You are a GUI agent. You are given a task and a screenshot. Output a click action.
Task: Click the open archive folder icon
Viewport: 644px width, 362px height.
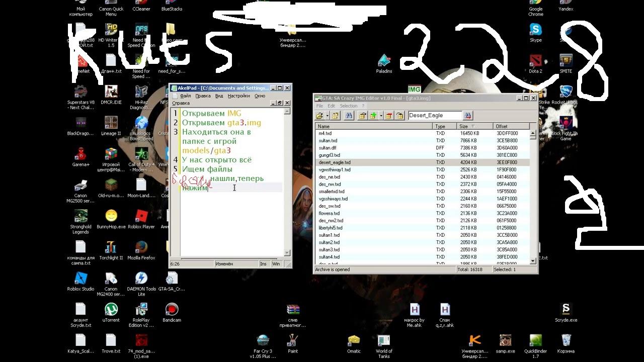pos(319,116)
